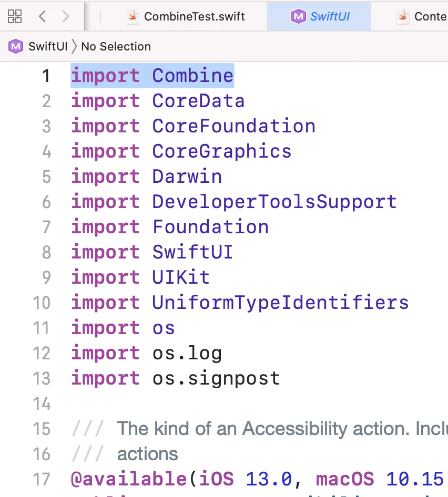Click the Swift icon on CombineTest.swift tab
The width and height of the screenshot is (448, 497).
pos(133,16)
